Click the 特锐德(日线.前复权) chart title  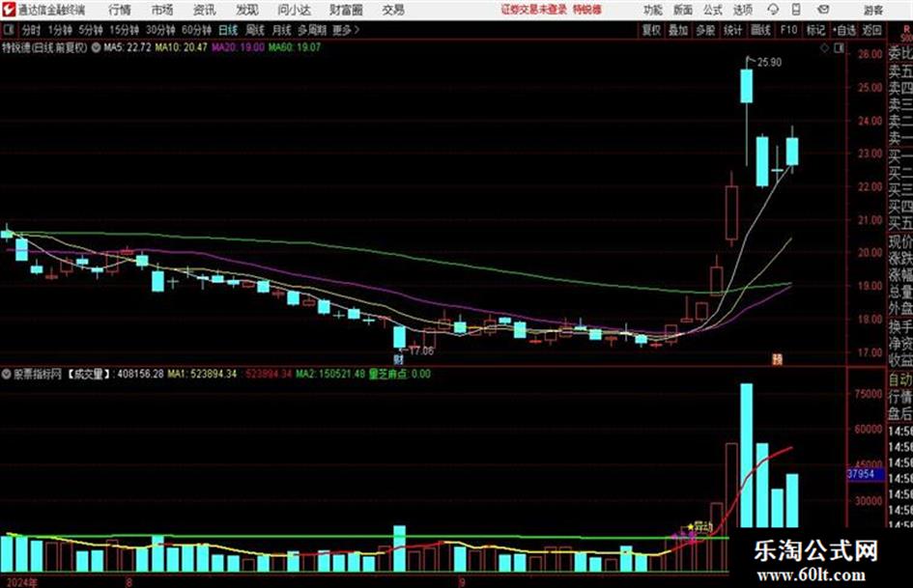(x=44, y=47)
